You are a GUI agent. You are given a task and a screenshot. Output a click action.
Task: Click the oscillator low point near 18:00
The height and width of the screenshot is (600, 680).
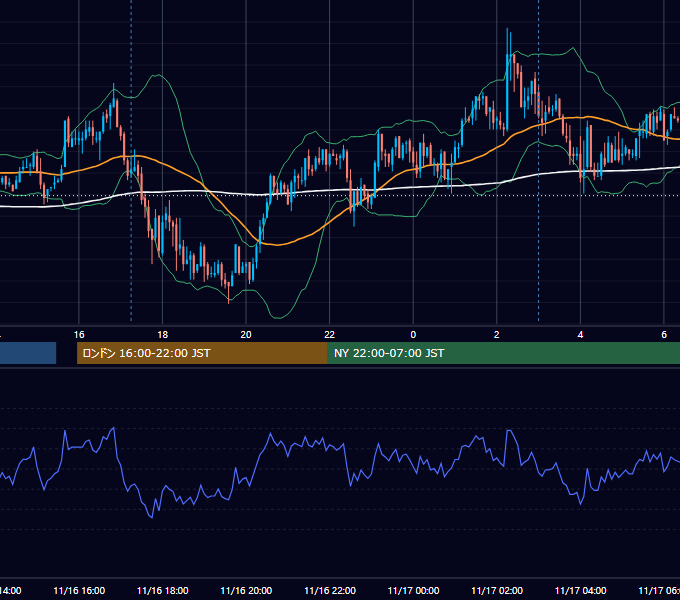coord(151,517)
